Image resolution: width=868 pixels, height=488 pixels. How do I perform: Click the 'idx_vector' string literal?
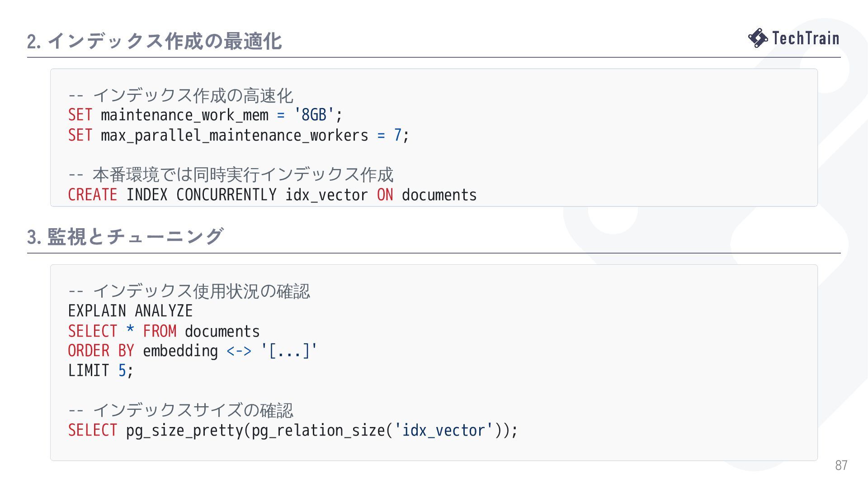click(x=443, y=430)
